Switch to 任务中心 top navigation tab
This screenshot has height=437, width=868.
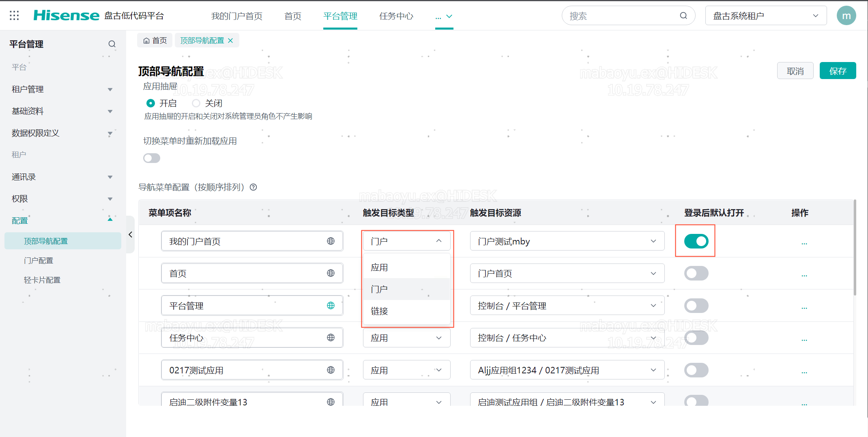point(396,16)
